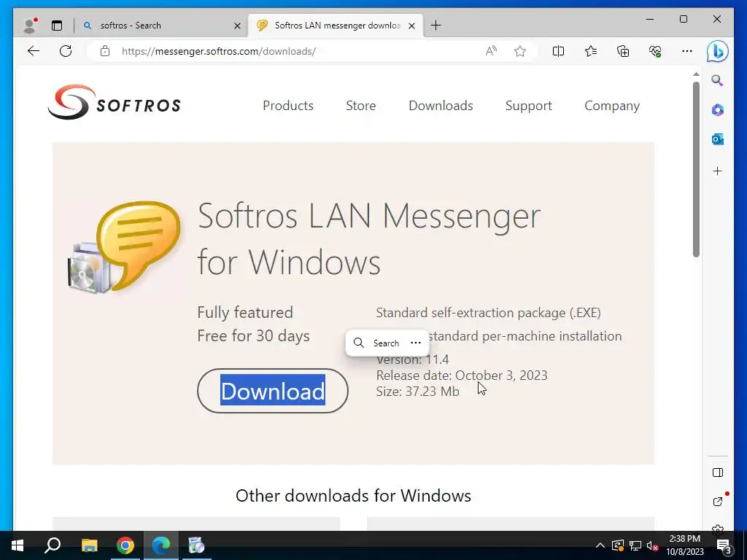Click the Softros logo
The image size is (747, 560).
tap(115, 102)
